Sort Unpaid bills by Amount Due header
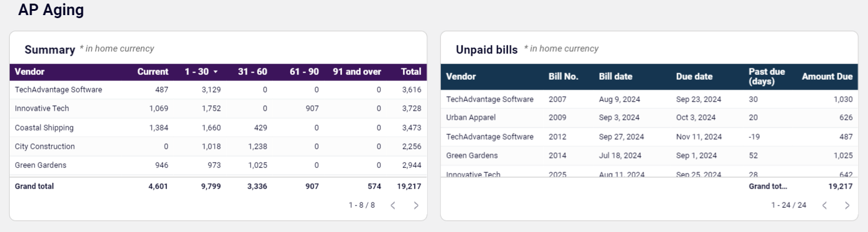 tap(827, 77)
